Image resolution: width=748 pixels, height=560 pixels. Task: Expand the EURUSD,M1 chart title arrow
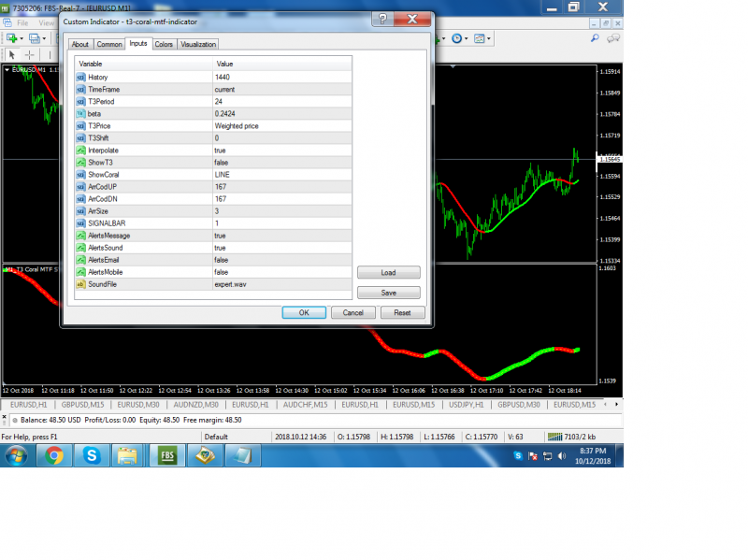7,69
